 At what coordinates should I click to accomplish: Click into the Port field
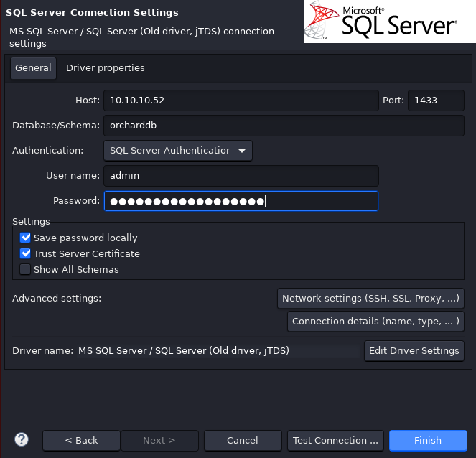click(x=435, y=101)
